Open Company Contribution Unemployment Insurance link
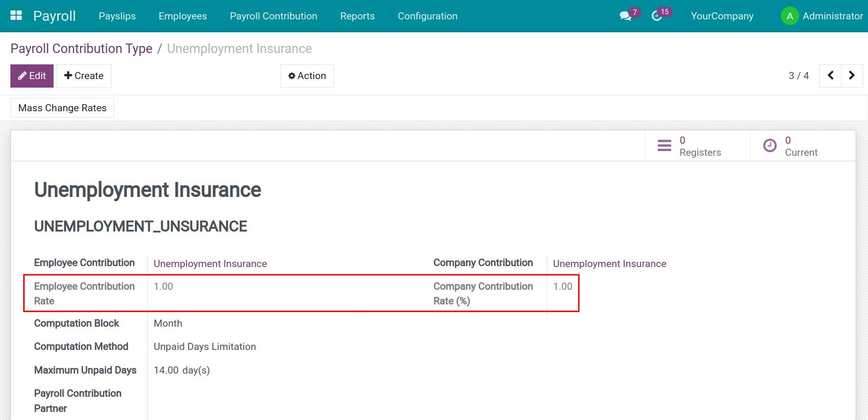Viewport: 868px width, 420px height. [x=609, y=264]
